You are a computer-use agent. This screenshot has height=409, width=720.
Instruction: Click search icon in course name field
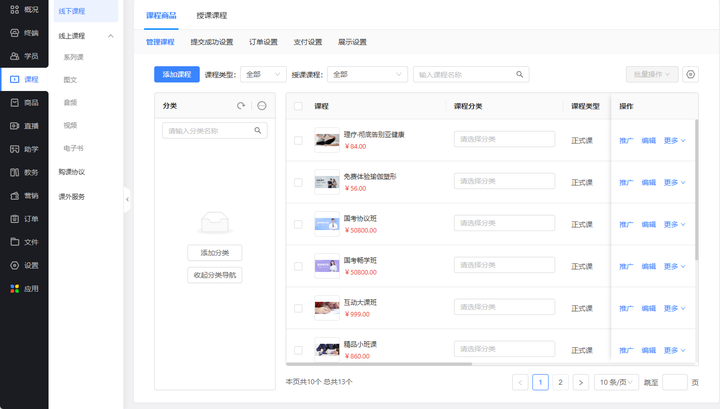click(519, 75)
